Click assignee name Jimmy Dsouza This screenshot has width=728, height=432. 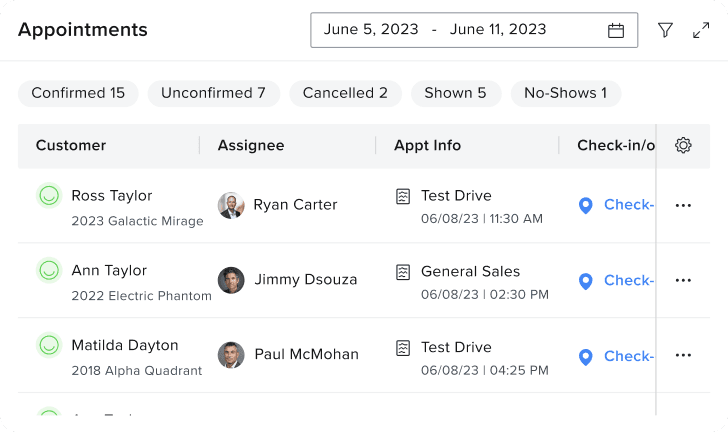(x=306, y=280)
